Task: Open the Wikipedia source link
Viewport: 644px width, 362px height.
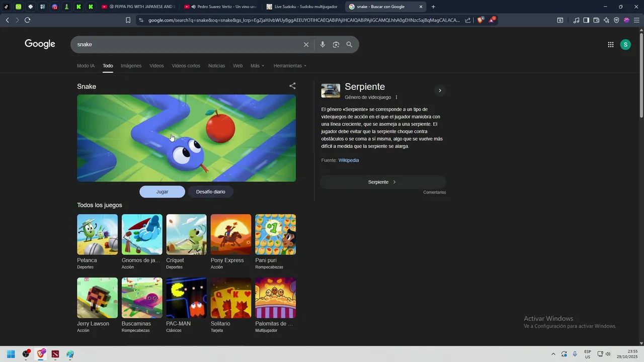Action: click(x=349, y=160)
